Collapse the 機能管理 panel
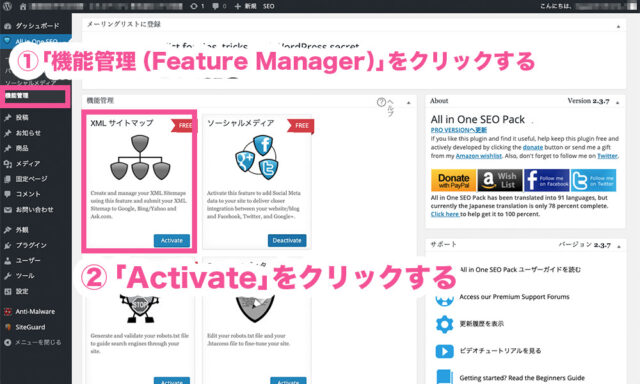Screen dimensions: 640x384 point(409,102)
